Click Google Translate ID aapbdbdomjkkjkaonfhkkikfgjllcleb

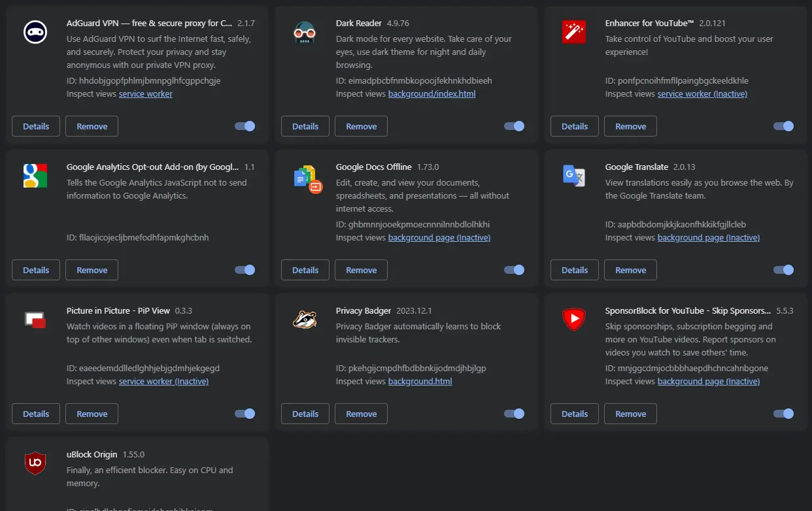675,225
